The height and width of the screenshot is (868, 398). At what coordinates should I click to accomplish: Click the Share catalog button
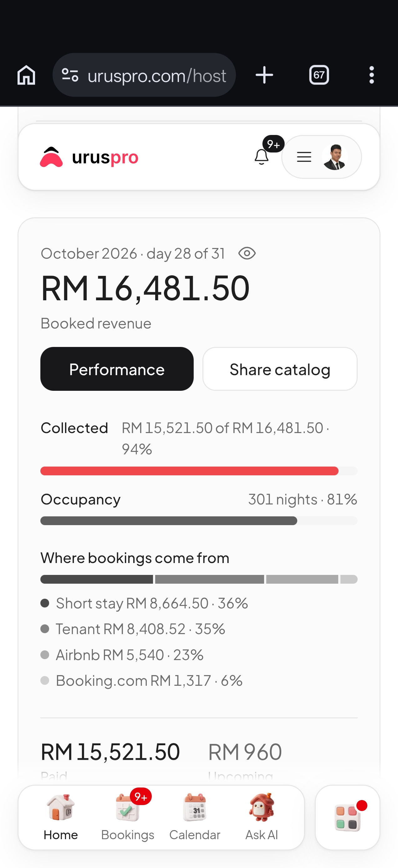tap(280, 369)
